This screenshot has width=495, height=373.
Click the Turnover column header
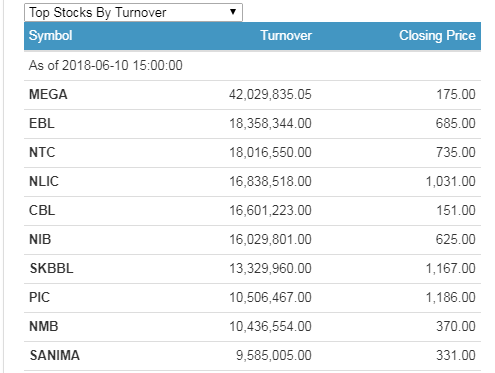tap(286, 35)
